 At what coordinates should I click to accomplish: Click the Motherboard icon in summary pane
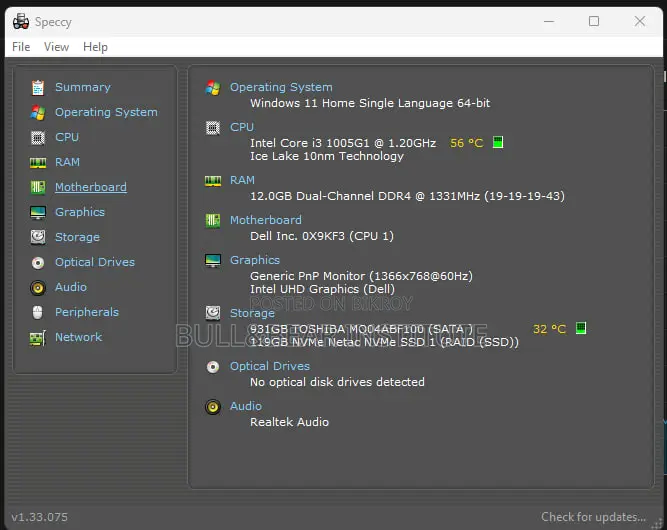coord(213,221)
